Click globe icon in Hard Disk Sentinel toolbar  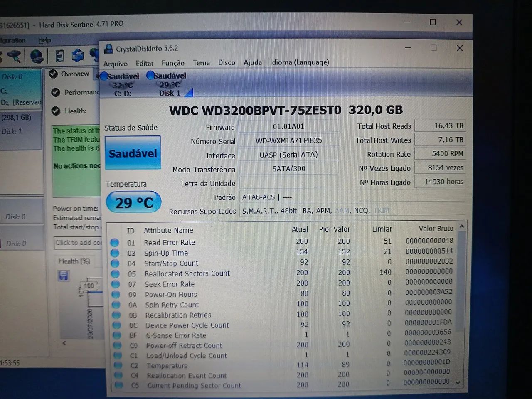[37, 56]
